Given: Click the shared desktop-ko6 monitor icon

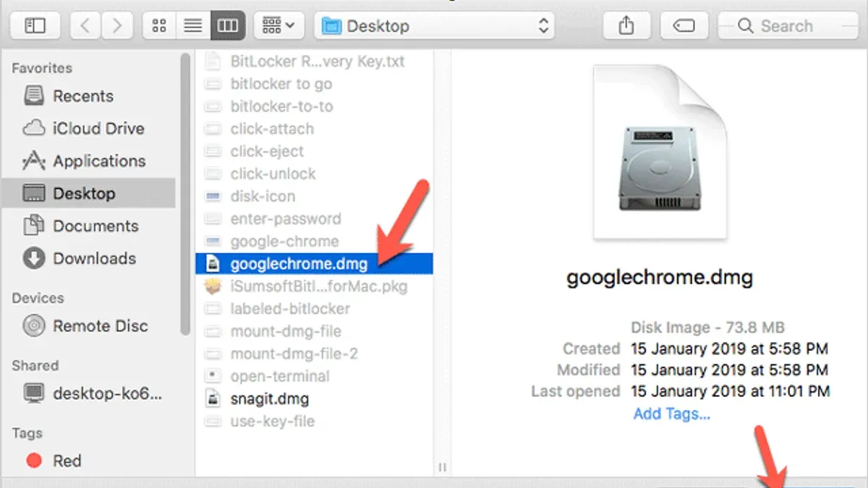Looking at the screenshot, I should tap(34, 394).
